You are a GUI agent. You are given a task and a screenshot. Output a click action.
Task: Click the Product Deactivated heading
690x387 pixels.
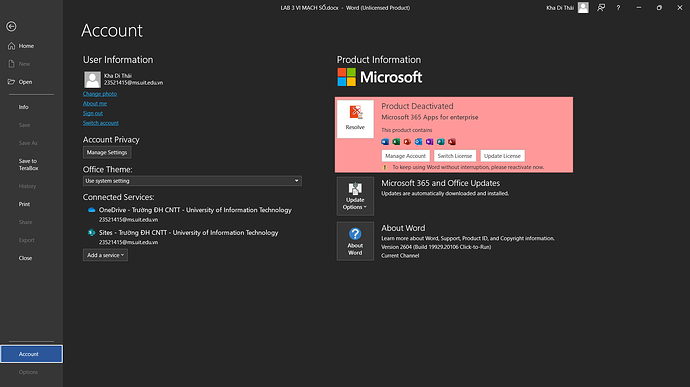click(417, 106)
